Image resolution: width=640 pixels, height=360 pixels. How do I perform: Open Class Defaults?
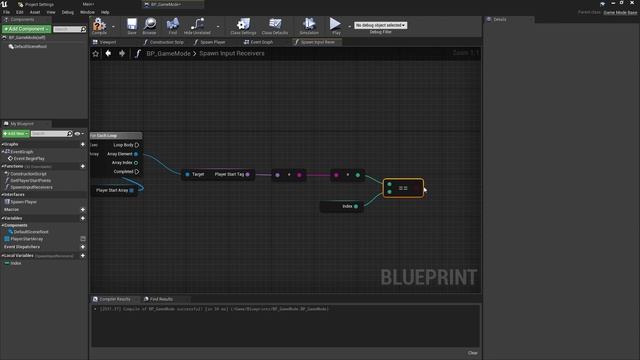coord(275,25)
